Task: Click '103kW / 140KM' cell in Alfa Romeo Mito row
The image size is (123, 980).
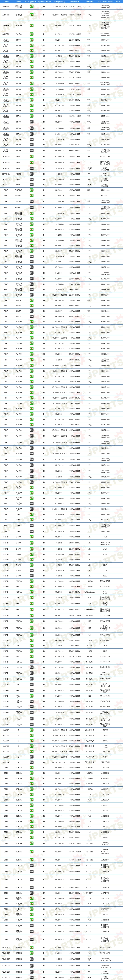Action: (75, 116)
